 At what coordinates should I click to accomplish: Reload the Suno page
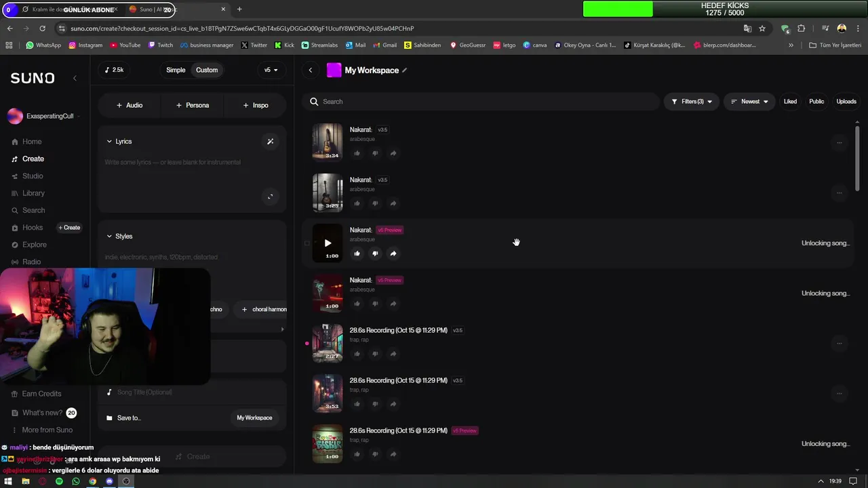tap(42, 28)
